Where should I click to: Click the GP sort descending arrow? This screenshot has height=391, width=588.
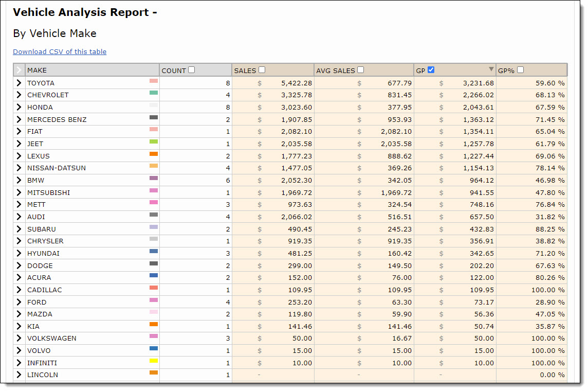click(491, 69)
